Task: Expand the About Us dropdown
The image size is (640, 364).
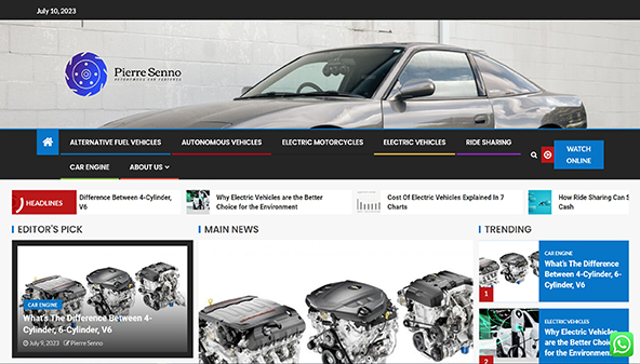Action: 149,167
